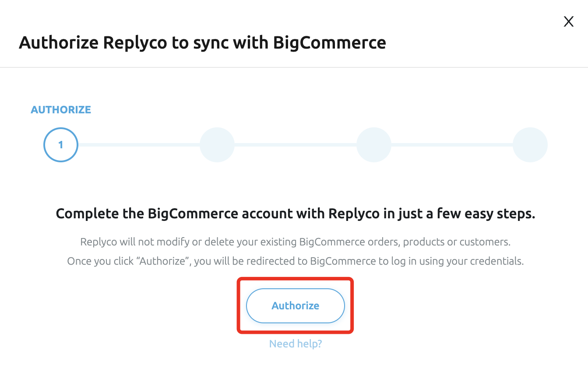The image size is (588, 392).
Task: Click the second step circle
Action: pos(217,145)
